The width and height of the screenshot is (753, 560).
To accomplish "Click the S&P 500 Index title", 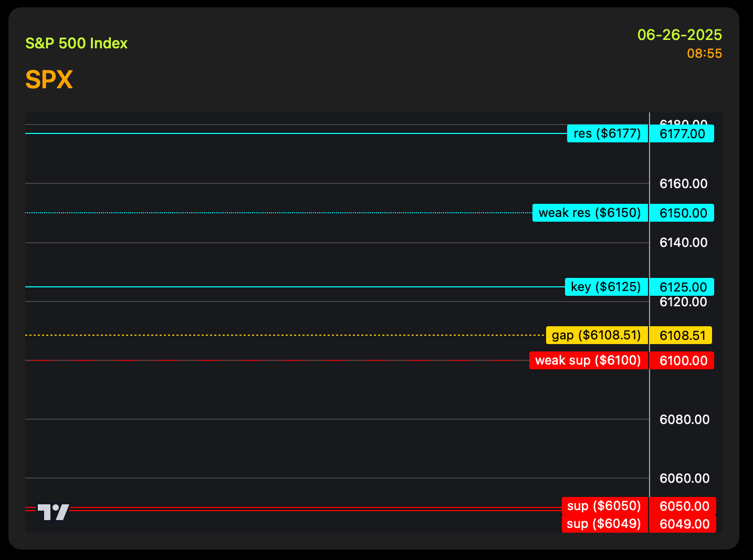I will click(x=77, y=43).
